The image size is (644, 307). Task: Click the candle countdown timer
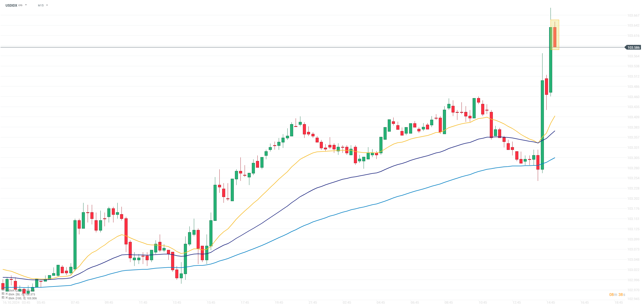pyautogui.click(x=617, y=295)
